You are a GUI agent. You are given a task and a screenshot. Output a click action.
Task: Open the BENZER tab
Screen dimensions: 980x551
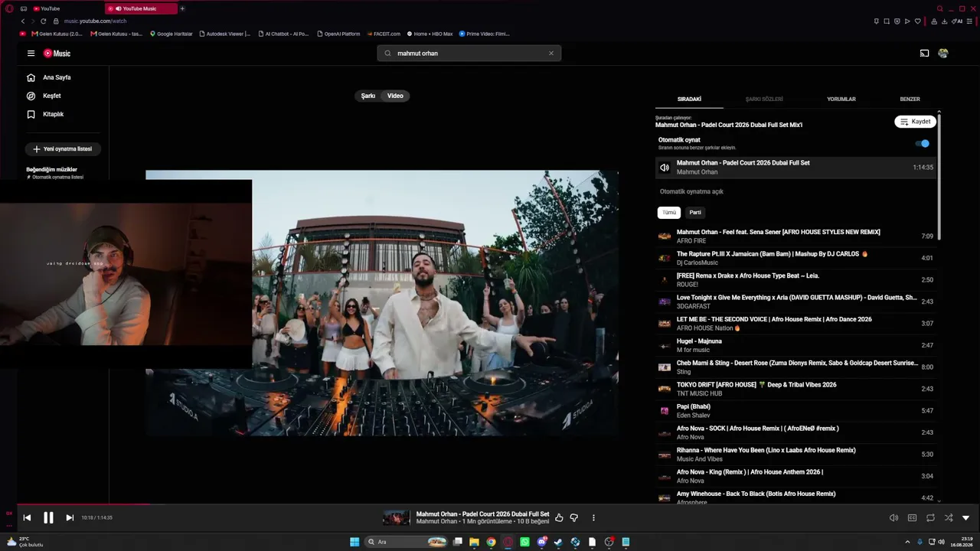(910, 99)
